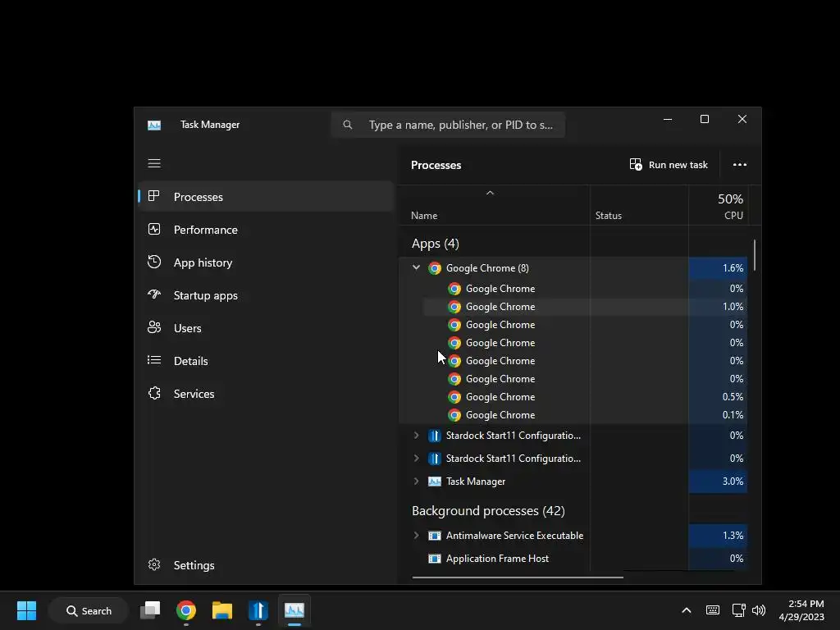840x630 pixels.
Task: Switch to the Users page
Action: [x=266, y=328]
